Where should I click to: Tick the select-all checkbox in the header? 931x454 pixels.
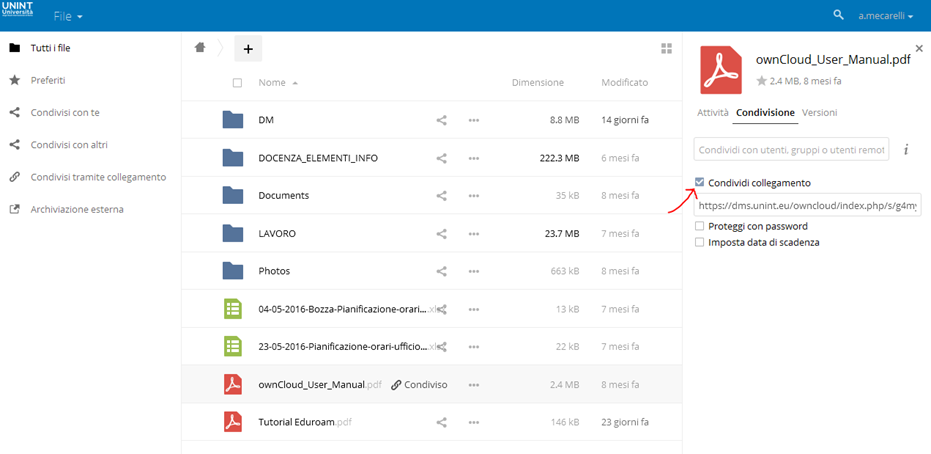[x=238, y=83]
